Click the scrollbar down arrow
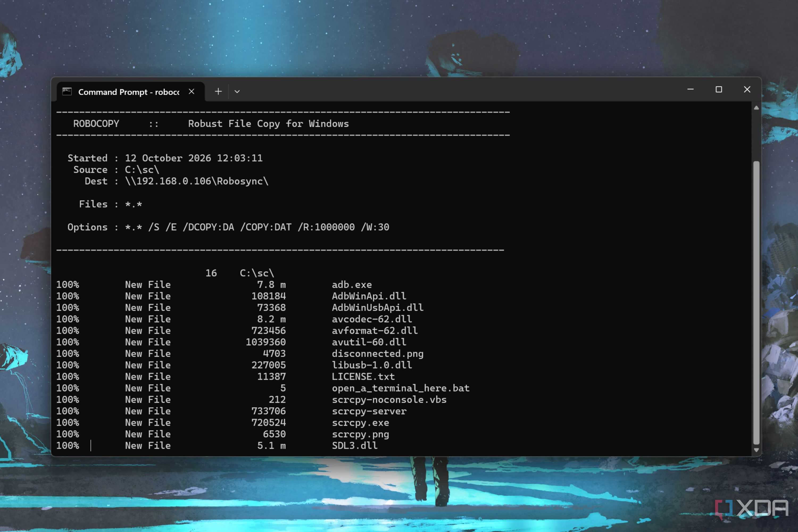798x532 pixels. pos(756,450)
